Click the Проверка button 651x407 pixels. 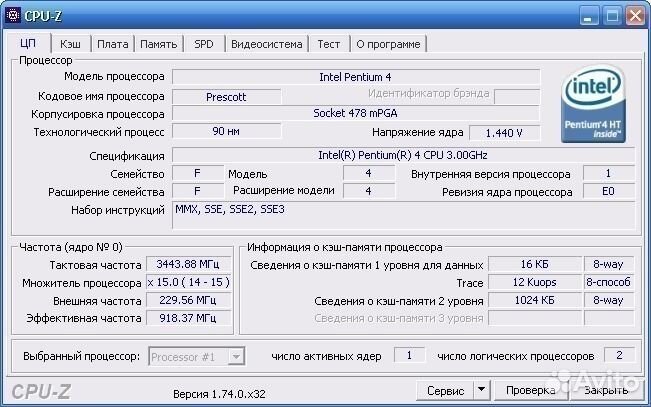tap(530, 390)
